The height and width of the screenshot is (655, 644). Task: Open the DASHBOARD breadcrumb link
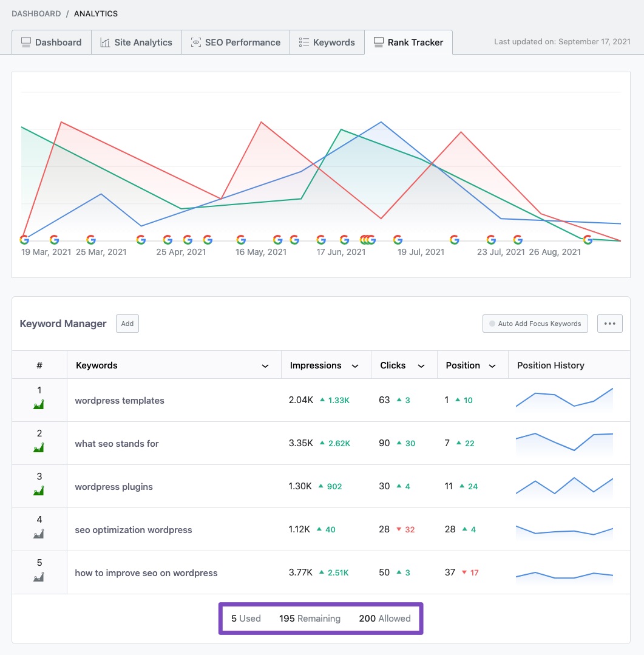(36, 13)
